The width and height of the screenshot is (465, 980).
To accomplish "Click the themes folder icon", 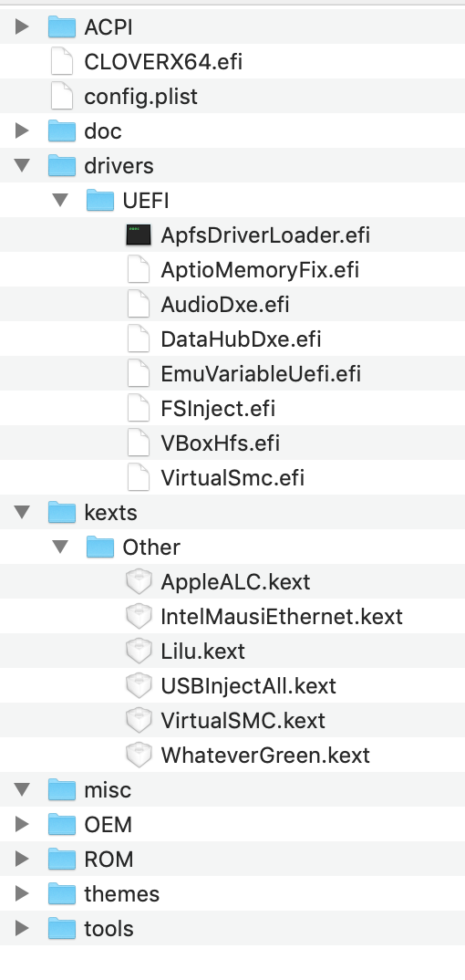I will pos(62,893).
